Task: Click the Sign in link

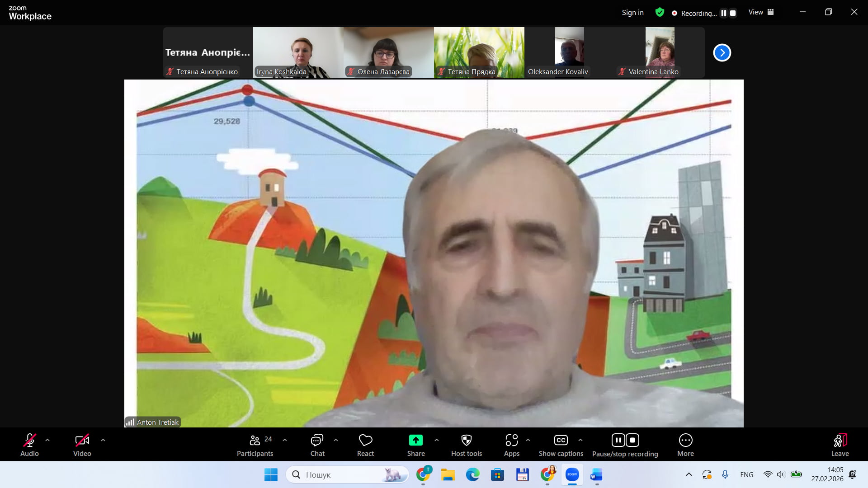Action: coord(632,13)
